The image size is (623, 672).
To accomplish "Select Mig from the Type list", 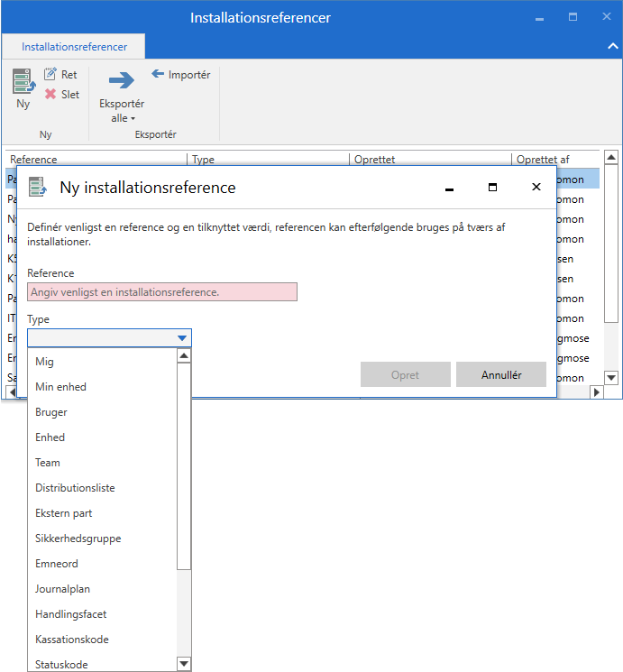I will point(44,362).
